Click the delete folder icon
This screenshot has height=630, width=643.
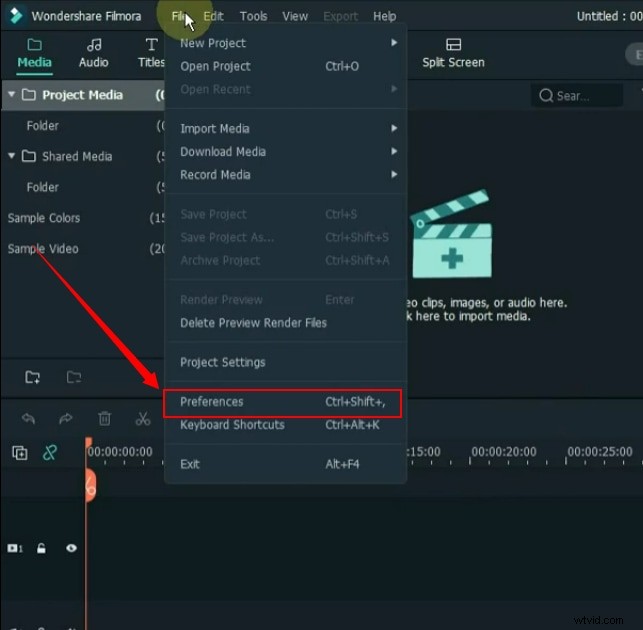(74, 377)
